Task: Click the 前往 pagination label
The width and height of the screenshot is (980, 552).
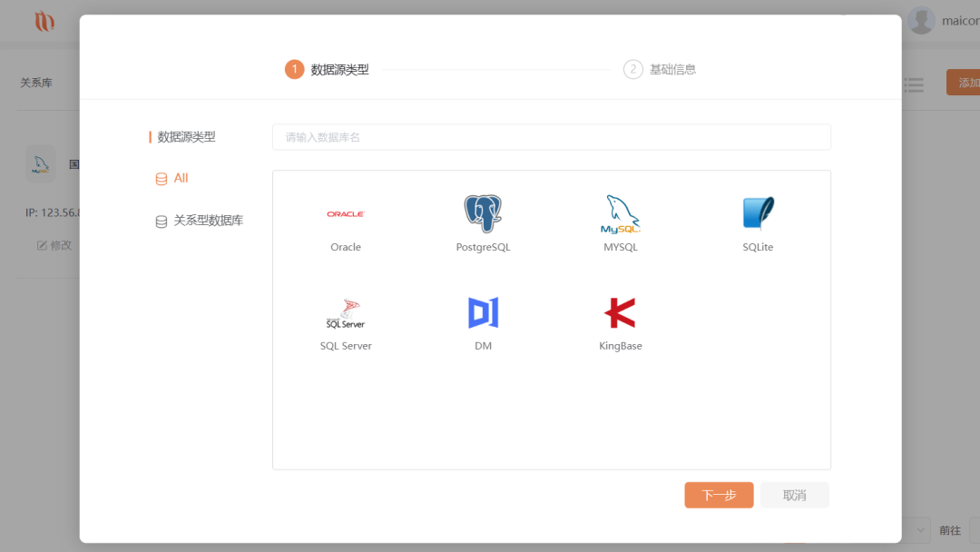Action: pyautogui.click(x=950, y=530)
